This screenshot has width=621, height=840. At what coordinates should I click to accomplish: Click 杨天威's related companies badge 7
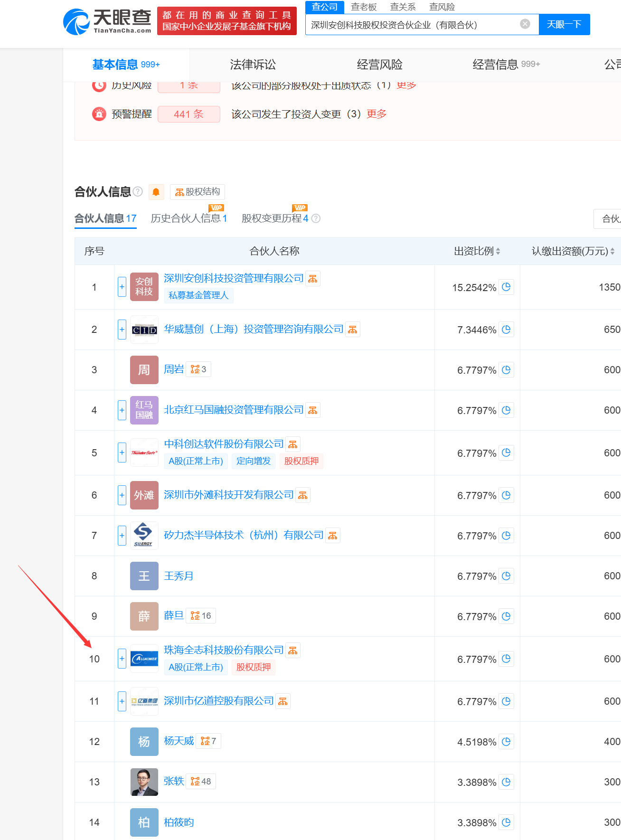[x=208, y=741]
